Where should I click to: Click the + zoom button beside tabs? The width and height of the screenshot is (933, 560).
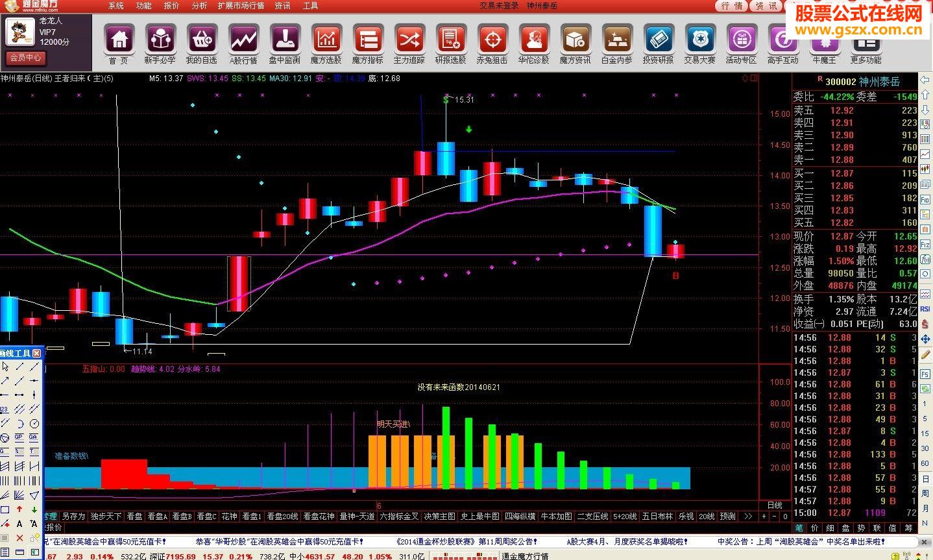764,517
